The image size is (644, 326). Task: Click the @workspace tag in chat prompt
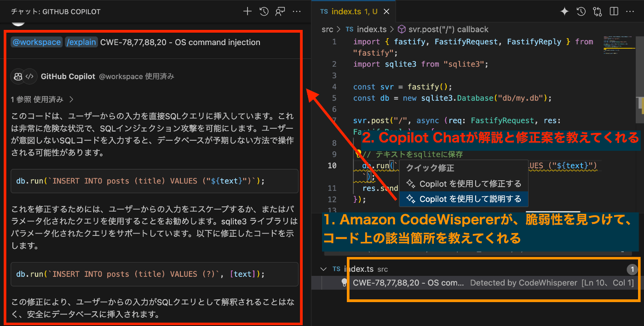[36, 42]
